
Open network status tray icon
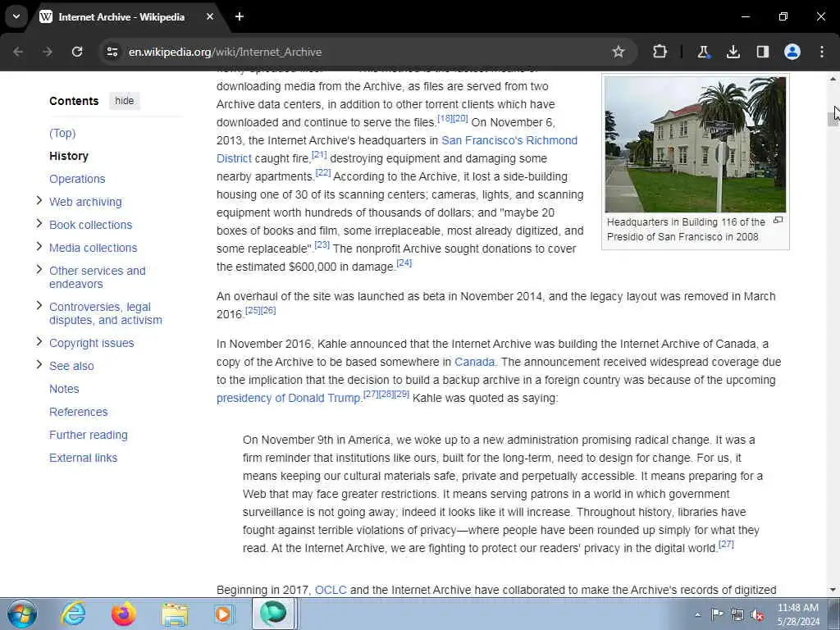tap(737, 615)
